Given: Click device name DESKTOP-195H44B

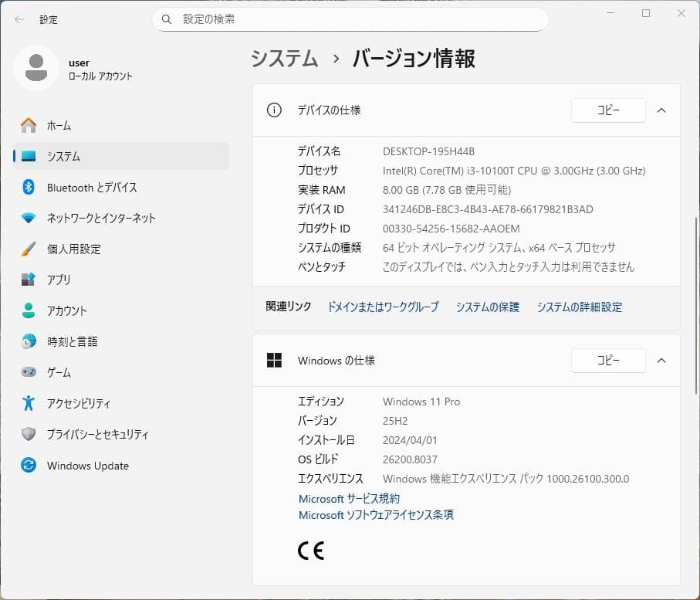Looking at the screenshot, I should pyautogui.click(x=428, y=151).
